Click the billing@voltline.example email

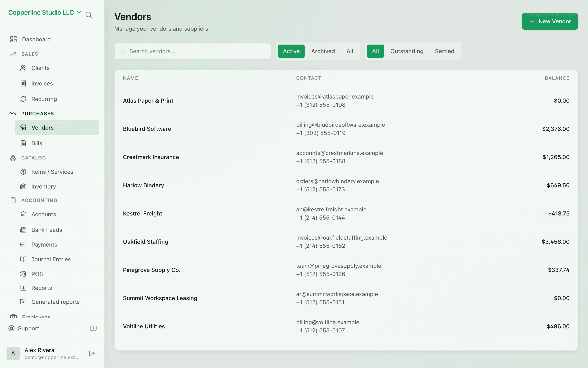327,322
